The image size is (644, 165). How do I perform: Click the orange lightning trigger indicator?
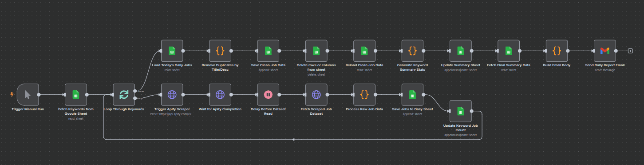(x=12, y=95)
